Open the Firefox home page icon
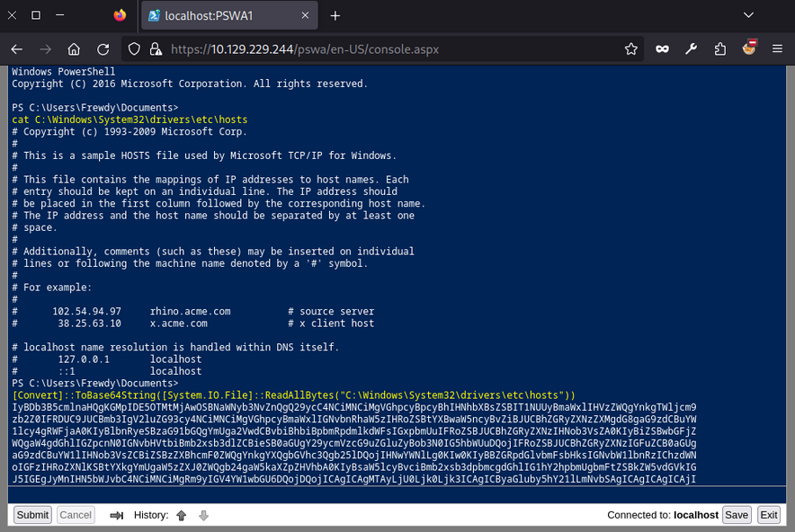 74,49
